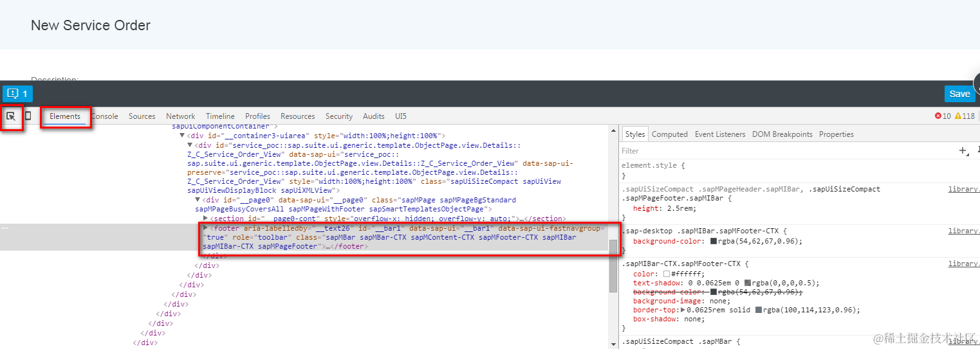The image size is (980, 349).
Task: Click the Elements panel vertical scrollbar thumb
Action: 613,265
